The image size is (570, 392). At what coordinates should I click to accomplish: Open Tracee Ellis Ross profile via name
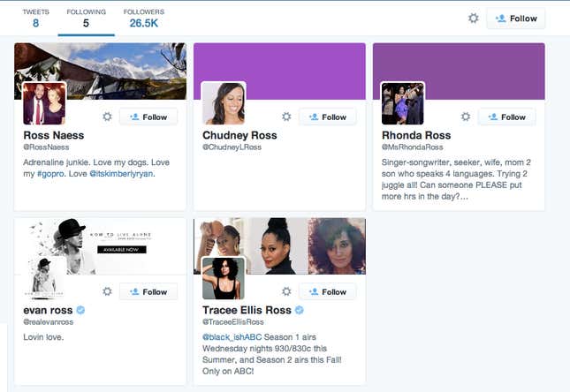pyautogui.click(x=247, y=310)
